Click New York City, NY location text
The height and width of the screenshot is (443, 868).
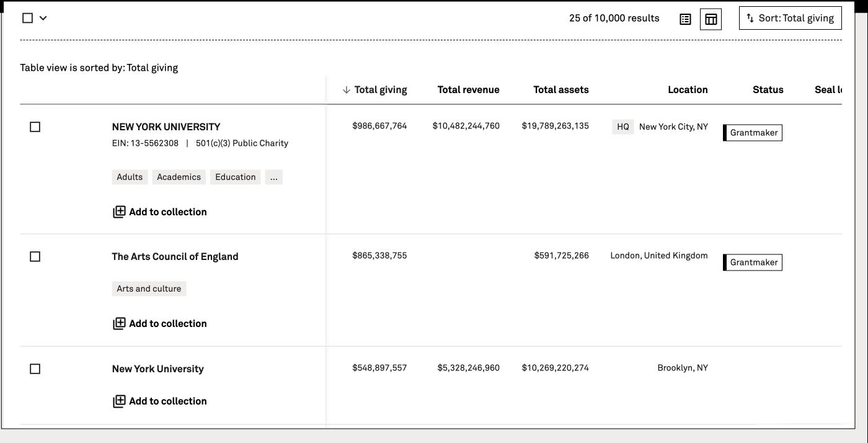point(673,127)
